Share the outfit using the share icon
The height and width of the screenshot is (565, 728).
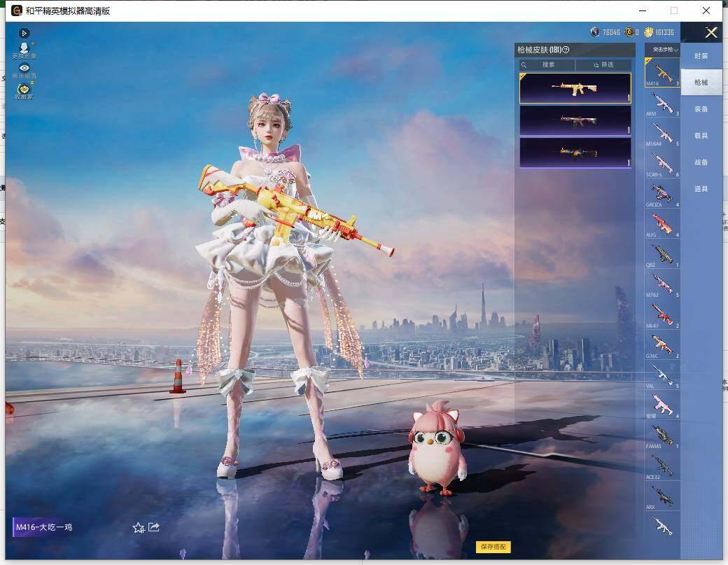(154, 527)
